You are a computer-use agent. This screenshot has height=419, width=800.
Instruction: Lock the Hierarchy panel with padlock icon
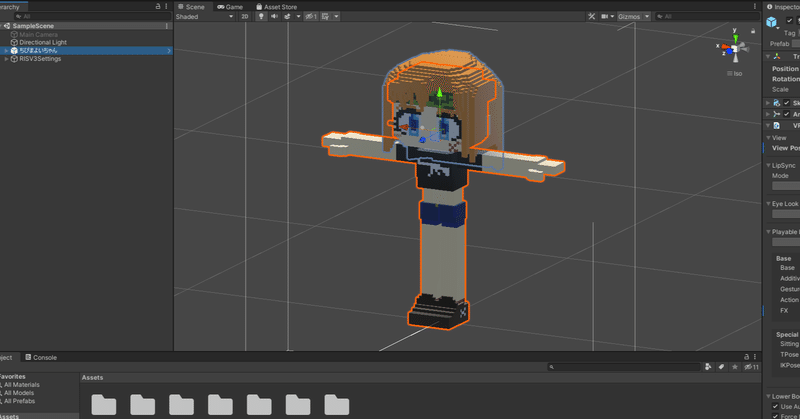(x=158, y=6)
